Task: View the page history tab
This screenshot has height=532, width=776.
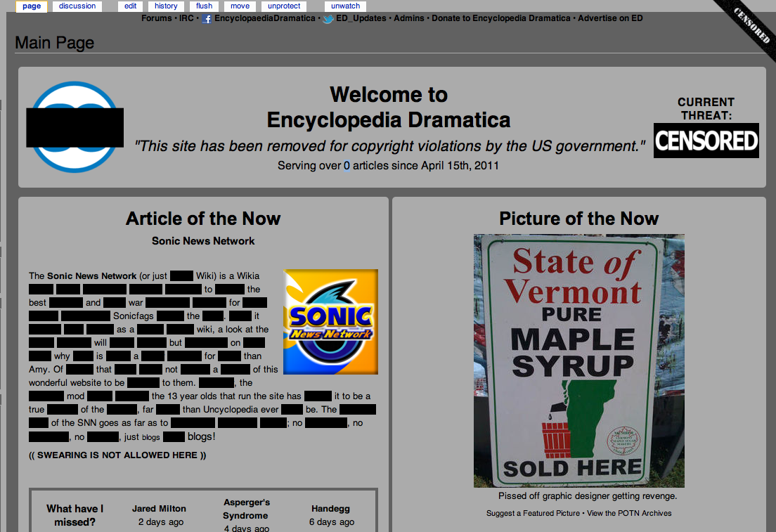Action: coord(167,6)
